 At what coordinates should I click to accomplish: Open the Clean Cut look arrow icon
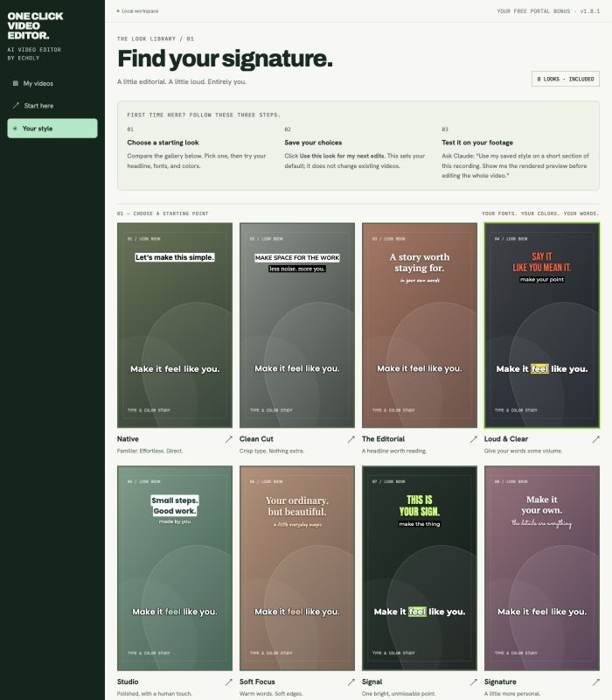(x=351, y=439)
